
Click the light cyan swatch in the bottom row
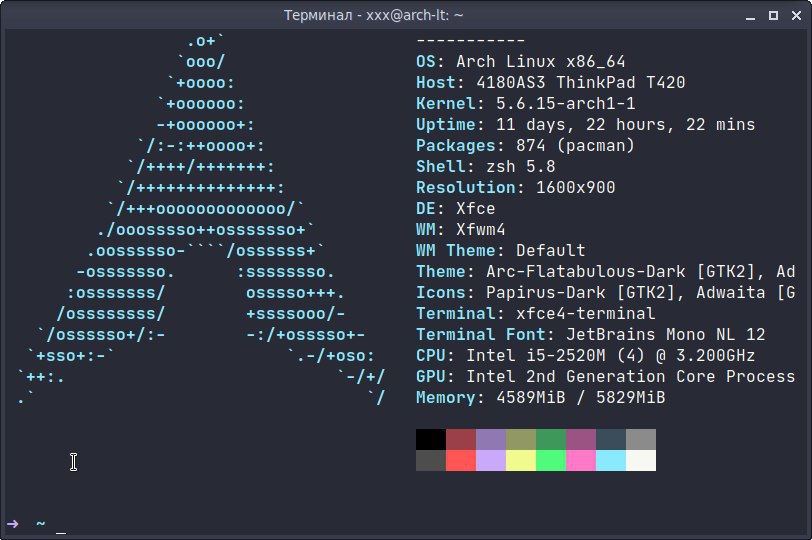611,460
